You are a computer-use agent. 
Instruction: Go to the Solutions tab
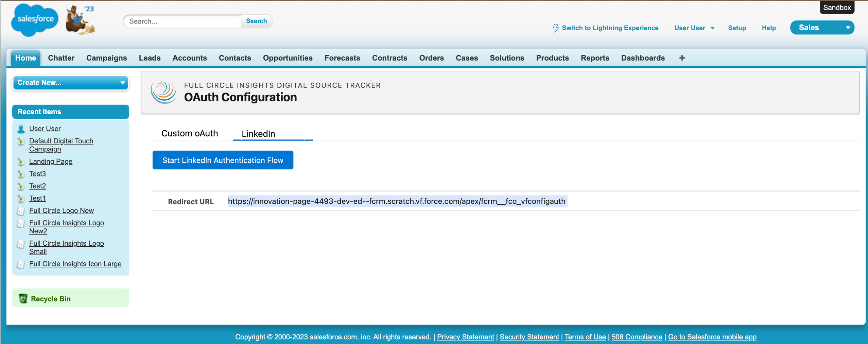[507, 58]
